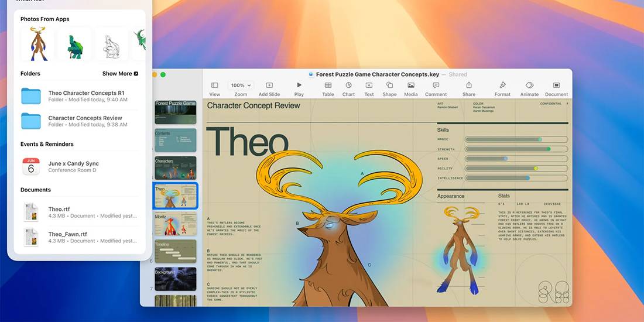Click the green zoom window button
Viewport: 644px width, 322px height.
[163, 74]
